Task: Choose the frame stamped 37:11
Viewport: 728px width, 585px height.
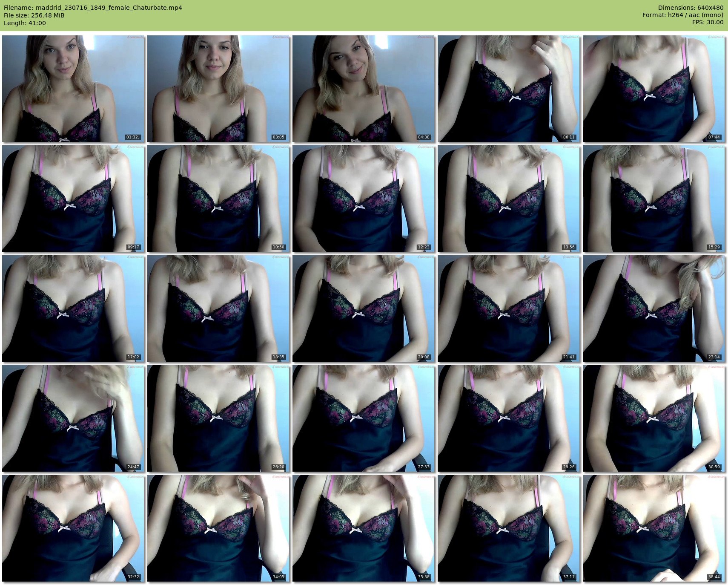Action: (509, 528)
